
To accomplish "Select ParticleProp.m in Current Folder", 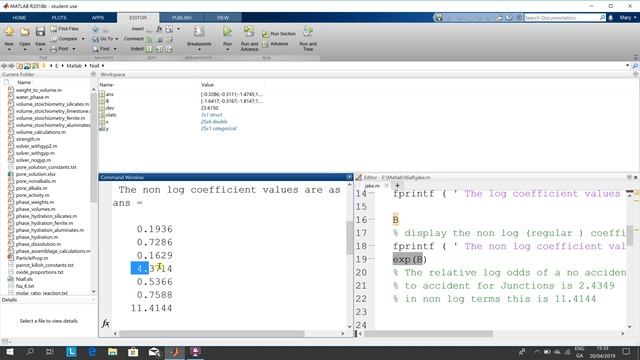I will click(32, 258).
